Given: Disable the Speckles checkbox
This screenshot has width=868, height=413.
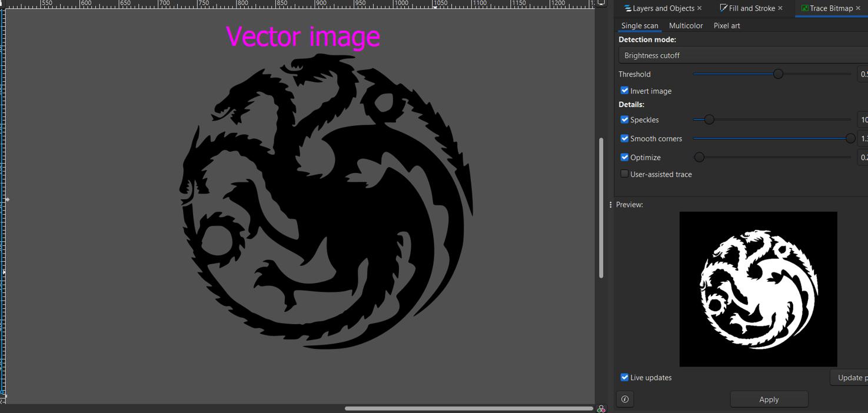Looking at the screenshot, I should pos(624,119).
